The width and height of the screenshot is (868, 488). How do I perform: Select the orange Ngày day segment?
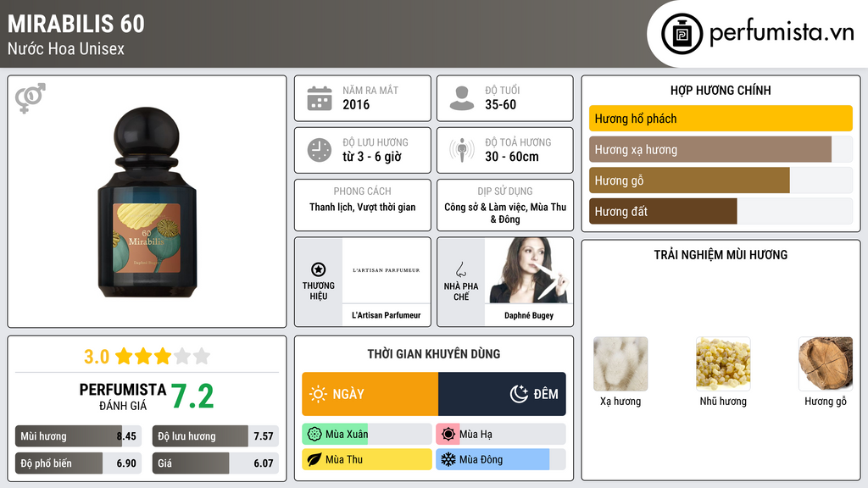coord(370,394)
